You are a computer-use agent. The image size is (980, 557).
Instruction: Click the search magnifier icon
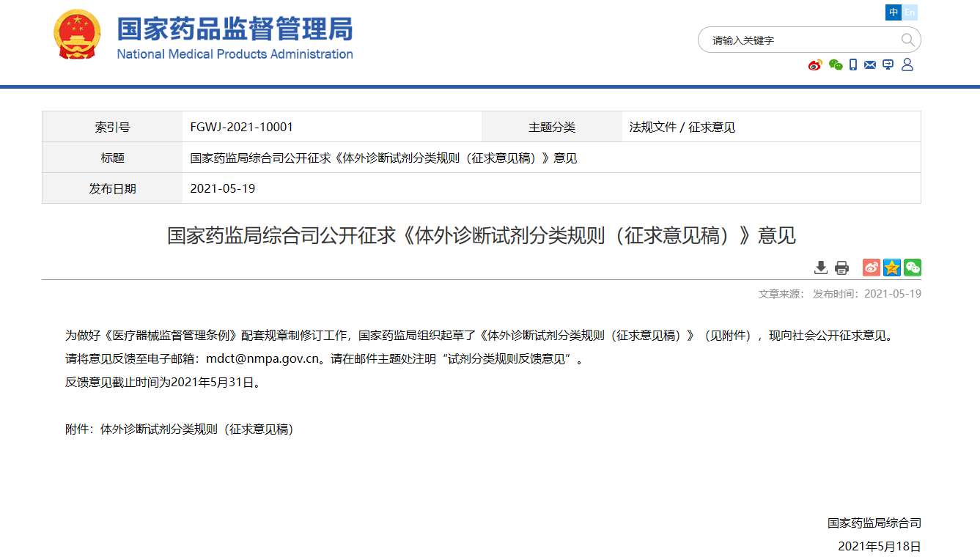[x=907, y=40]
